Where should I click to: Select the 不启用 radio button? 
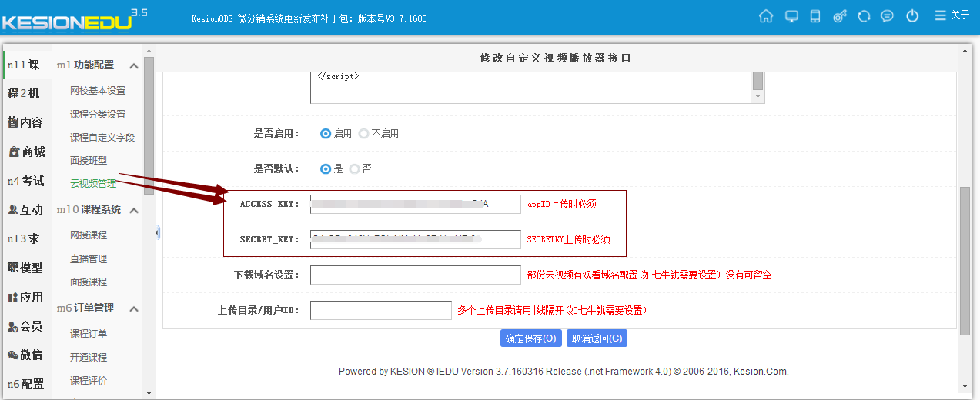pyautogui.click(x=363, y=134)
